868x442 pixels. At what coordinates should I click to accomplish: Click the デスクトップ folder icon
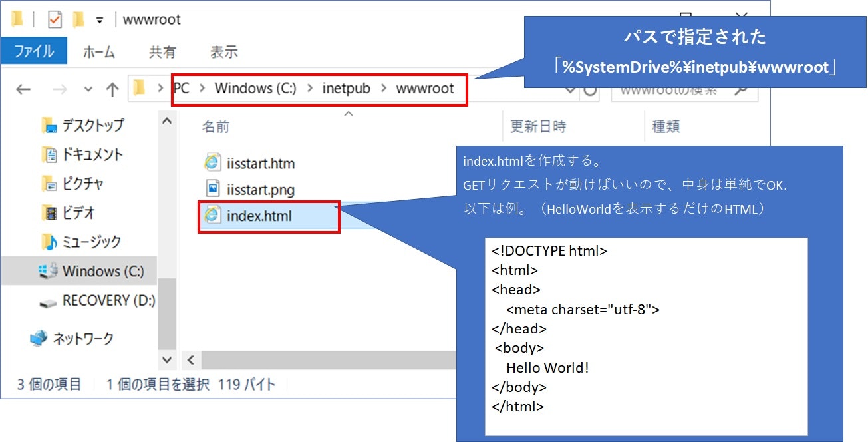[49, 125]
